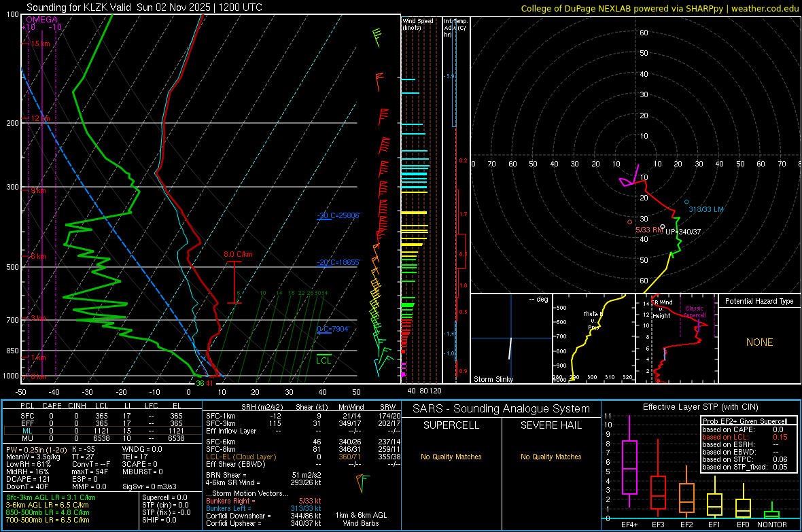Image resolution: width=802 pixels, height=532 pixels.
Task: Click the -30 C=25806' level label
Action: click(x=338, y=215)
